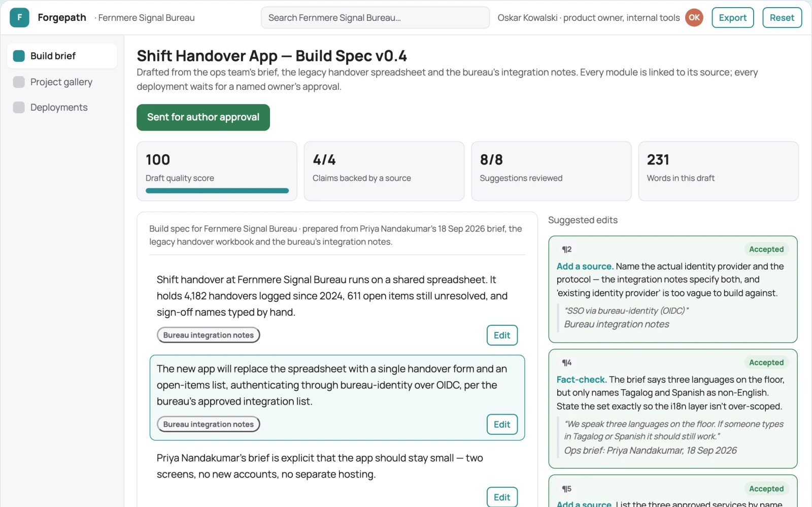The width and height of the screenshot is (812, 507).
Task: Click the 8/8 Suggestions reviewed card
Action: pyautogui.click(x=551, y=171)
